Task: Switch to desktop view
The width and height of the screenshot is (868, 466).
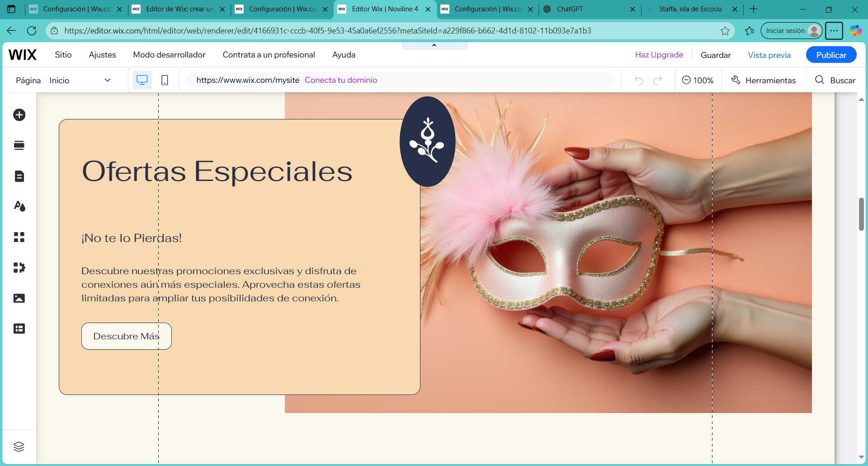Action: pyautogui.click(x=142, y=80)
